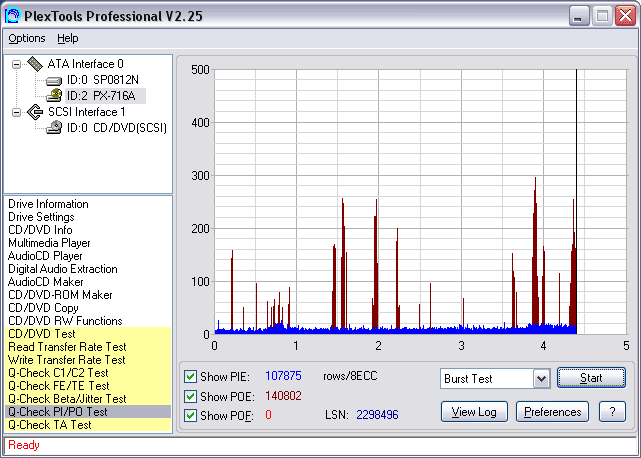
Task: Open the Help menu
Action: coord(67,38)
